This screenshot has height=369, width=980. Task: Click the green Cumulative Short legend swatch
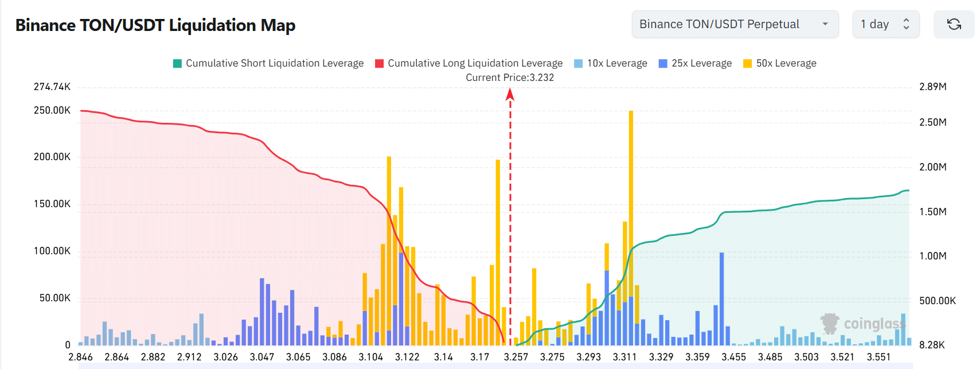click(178, 63)
